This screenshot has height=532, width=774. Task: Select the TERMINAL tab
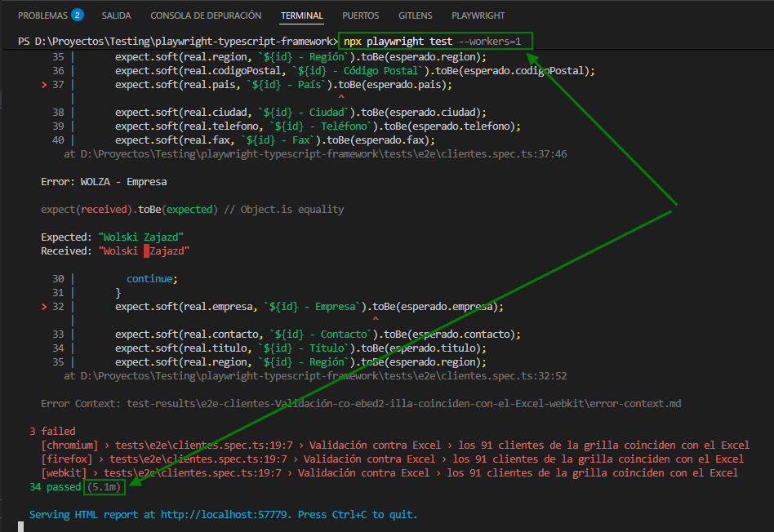[x=301, y=16]
